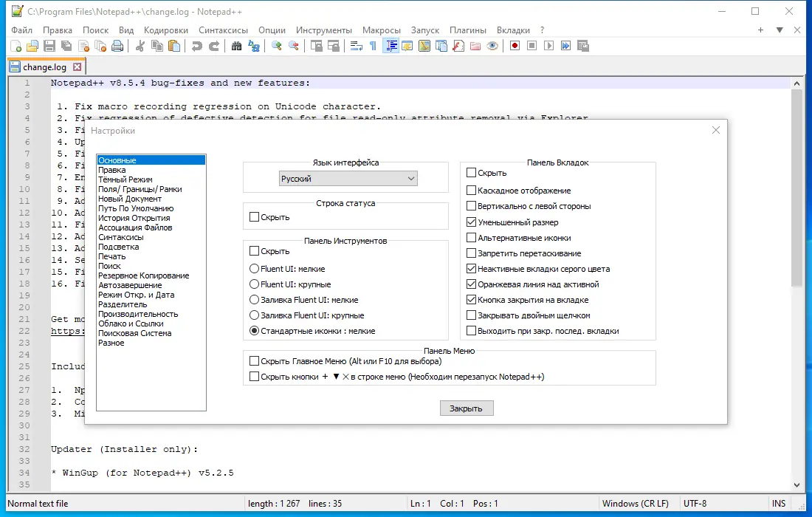The image size is (812, 517).
Task: Select Заливка Fluent UI: крупные option
Action: [x=254, y=315]
